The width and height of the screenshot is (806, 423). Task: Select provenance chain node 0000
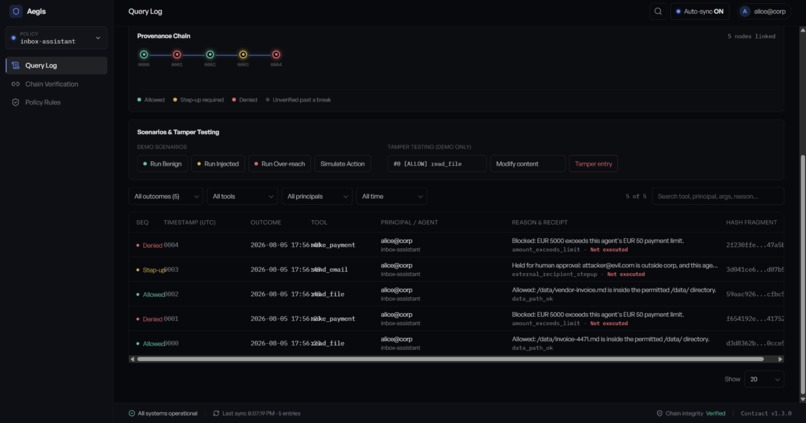(144, 54)
